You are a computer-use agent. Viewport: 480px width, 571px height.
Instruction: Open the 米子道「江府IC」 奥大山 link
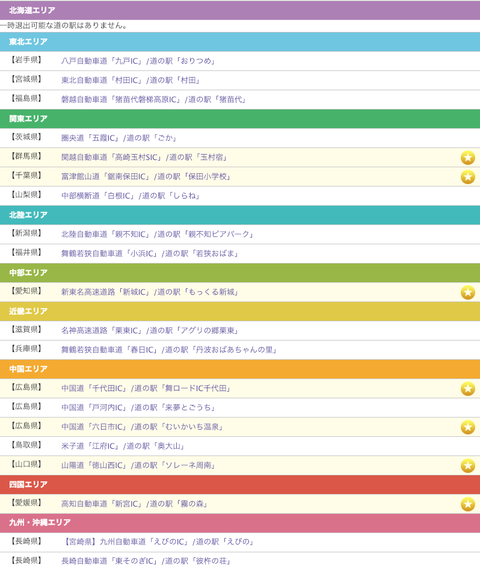[123, 446]
